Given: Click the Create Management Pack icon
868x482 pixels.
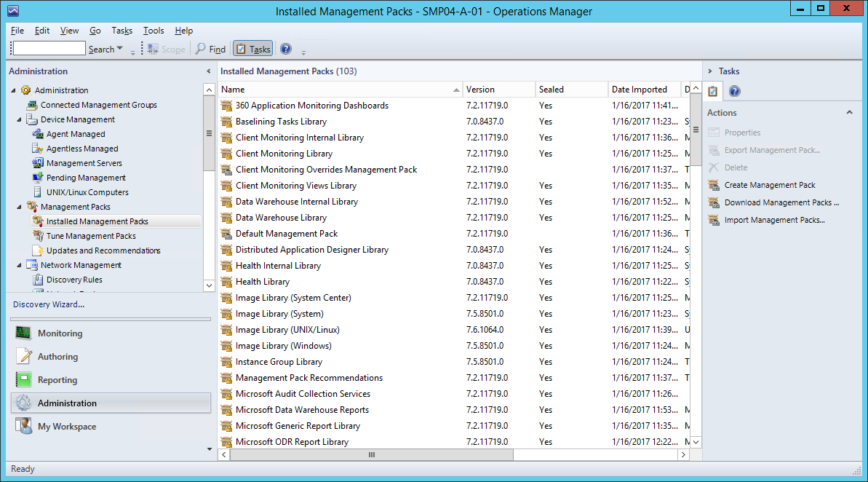Looking at the screenshot, I should (x=714, y=185).
